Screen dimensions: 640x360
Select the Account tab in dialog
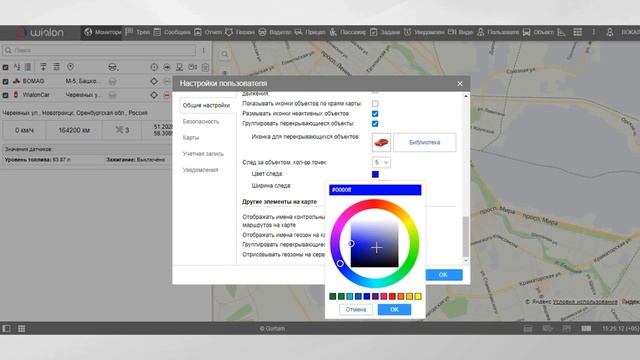(203, 154)
